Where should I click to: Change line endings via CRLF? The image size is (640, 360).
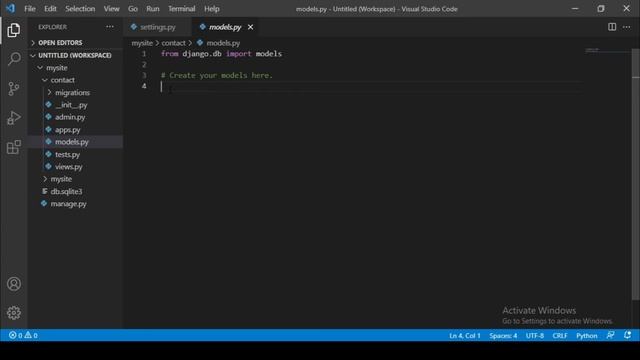click(x=560, y=336)
